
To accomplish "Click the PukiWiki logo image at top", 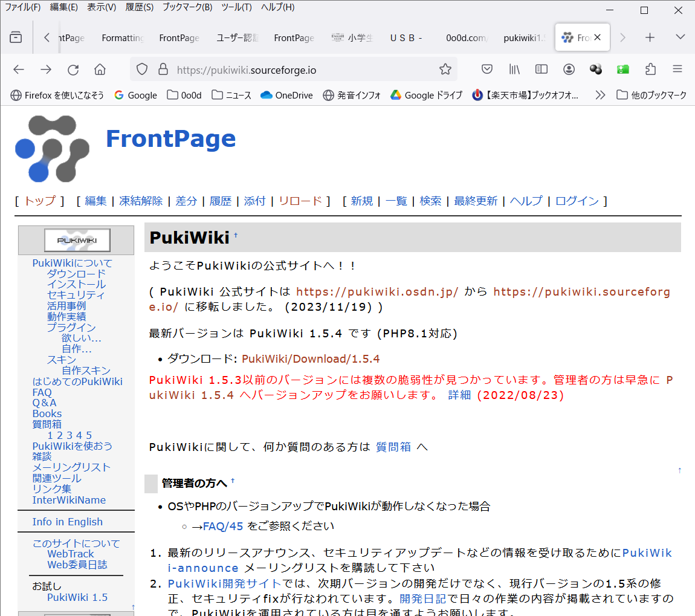I will (x=52, y=148).
